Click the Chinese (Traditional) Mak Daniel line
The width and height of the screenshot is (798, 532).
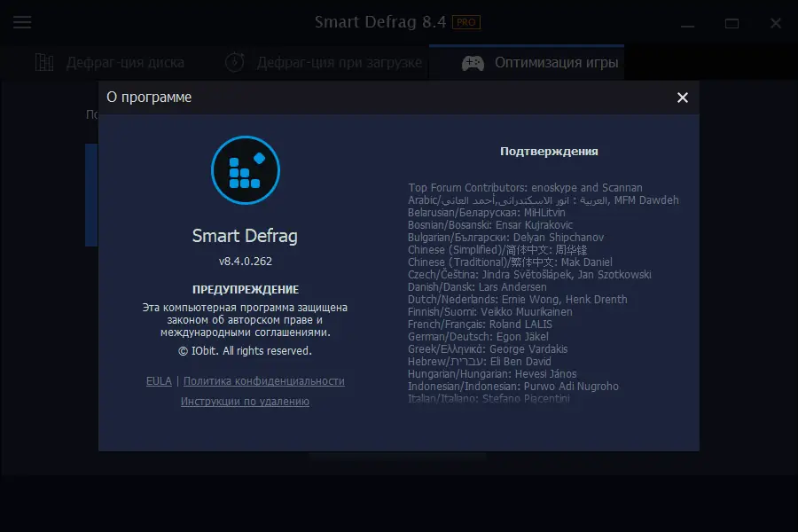(x=510, y=262)
